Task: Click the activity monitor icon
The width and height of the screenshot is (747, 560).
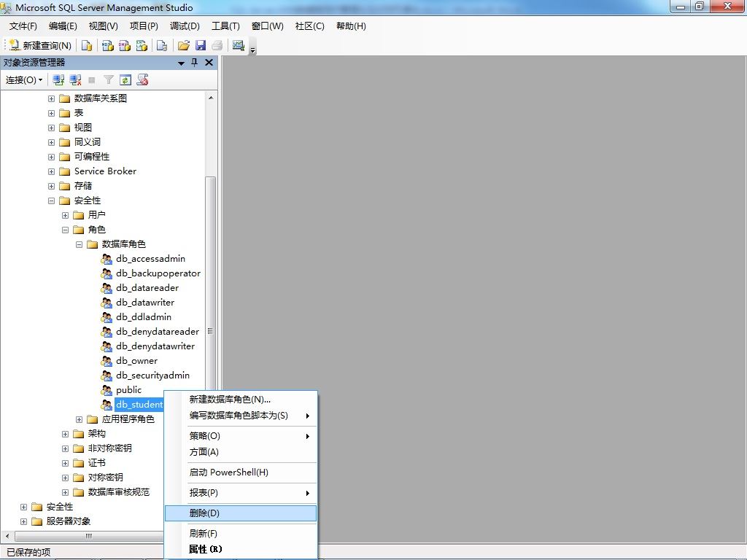Action: 239,45
